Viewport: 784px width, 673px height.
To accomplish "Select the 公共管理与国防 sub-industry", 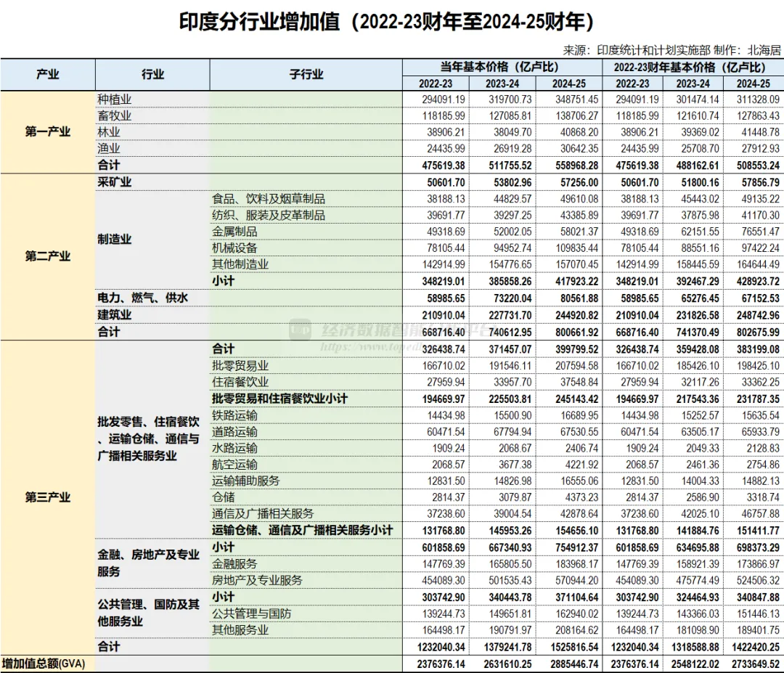I will pyautogui.click(x=251, y=614).
